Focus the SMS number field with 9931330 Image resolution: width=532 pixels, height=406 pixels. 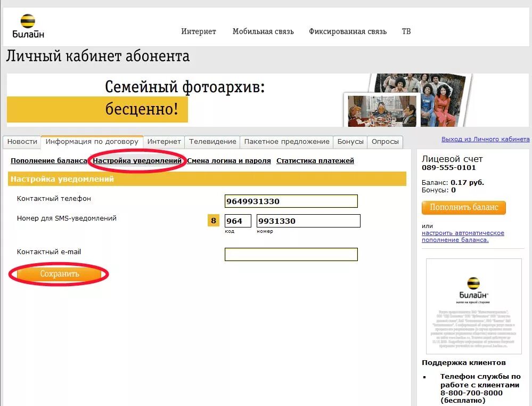(308, 221)
